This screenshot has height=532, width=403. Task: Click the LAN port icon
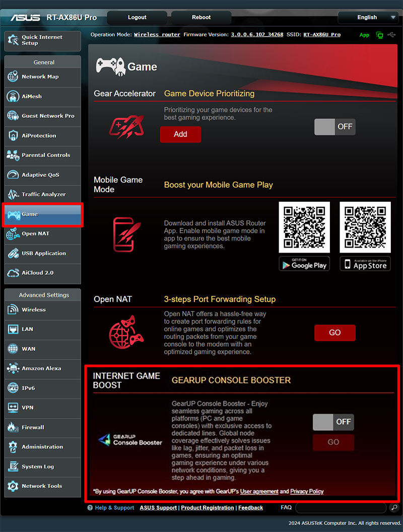13,329
